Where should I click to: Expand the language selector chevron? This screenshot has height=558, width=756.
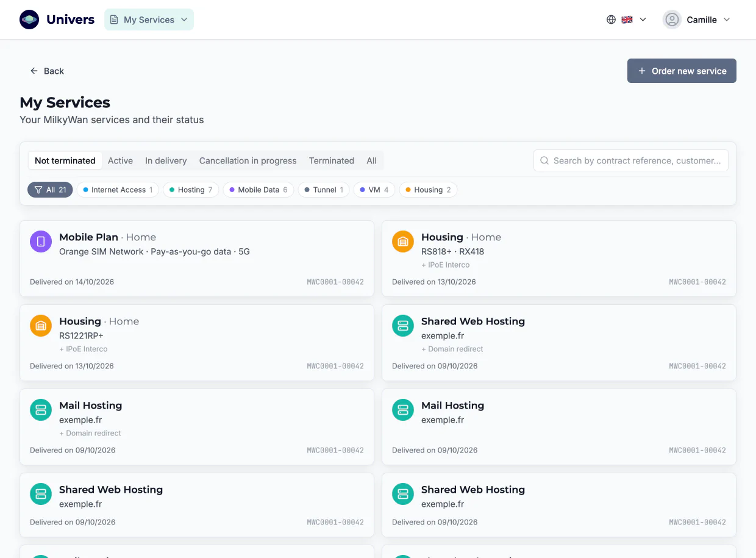[643, 20]
